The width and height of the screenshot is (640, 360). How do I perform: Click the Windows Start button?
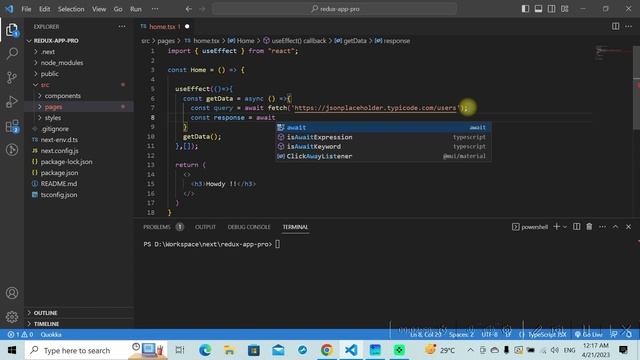(12, 350)
